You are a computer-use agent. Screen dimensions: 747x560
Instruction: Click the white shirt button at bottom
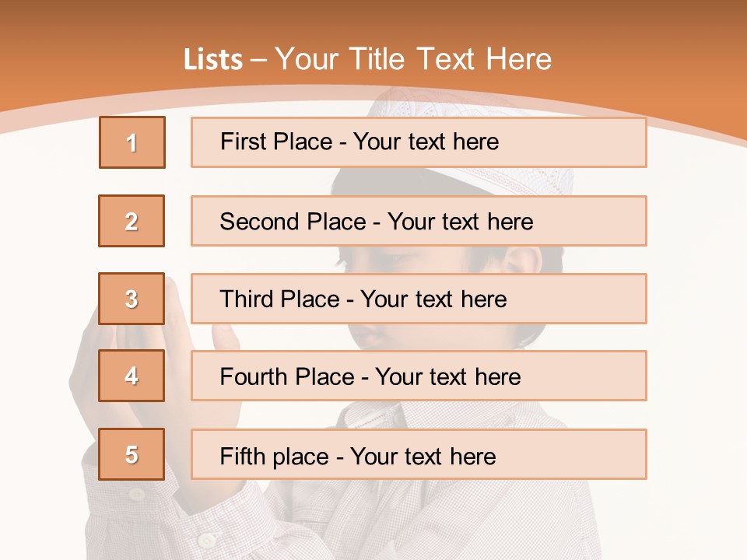point(205,540)
